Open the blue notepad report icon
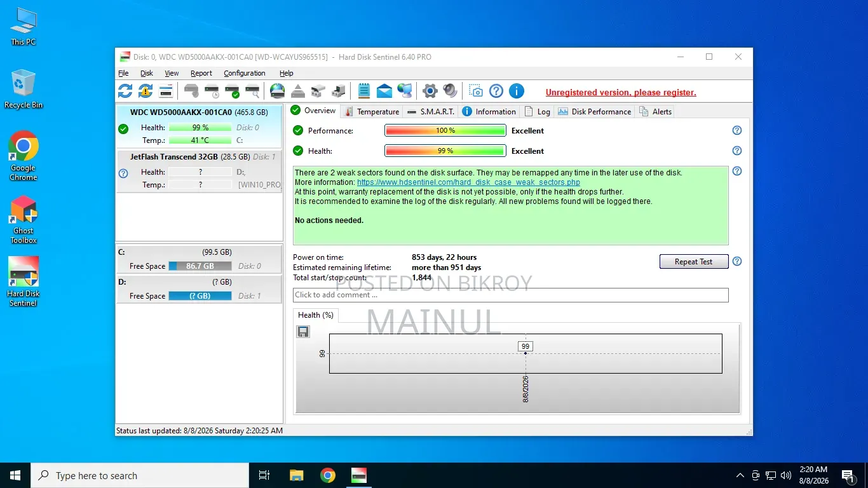This screenshot has width=868, height=488. (x=363, y=91)
